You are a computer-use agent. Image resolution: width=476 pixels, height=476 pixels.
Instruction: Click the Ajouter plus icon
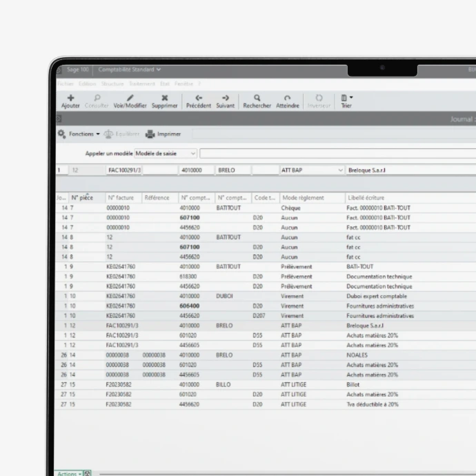pos(70,98)
